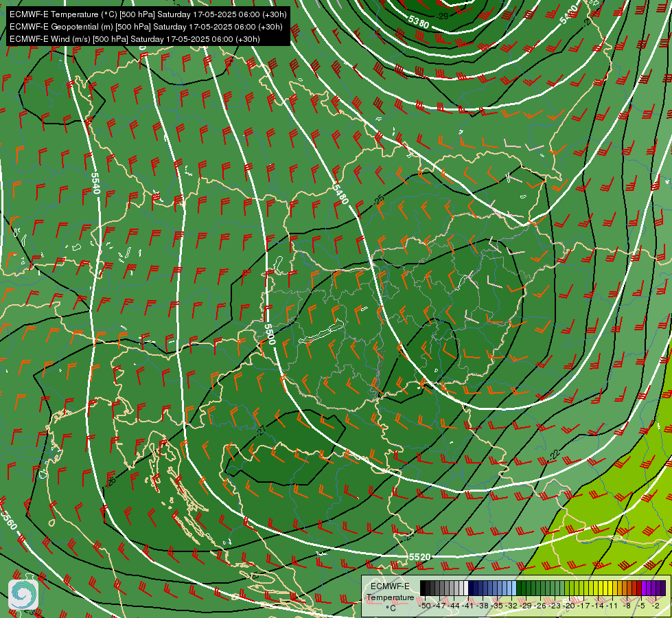This screenshot has height=618, width=672.
Task: Click the legend title 'ECMWF-E Temperature °C'
Action: [x=390, y=597]
